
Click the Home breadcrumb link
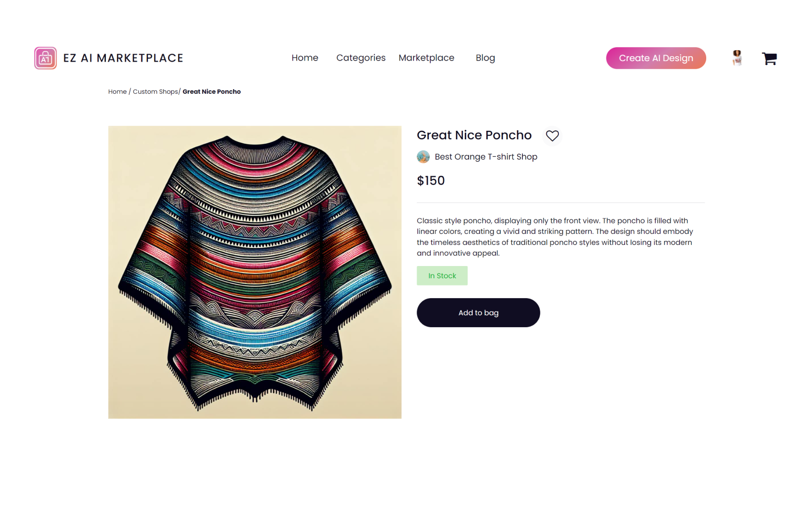tap(117, 92)
